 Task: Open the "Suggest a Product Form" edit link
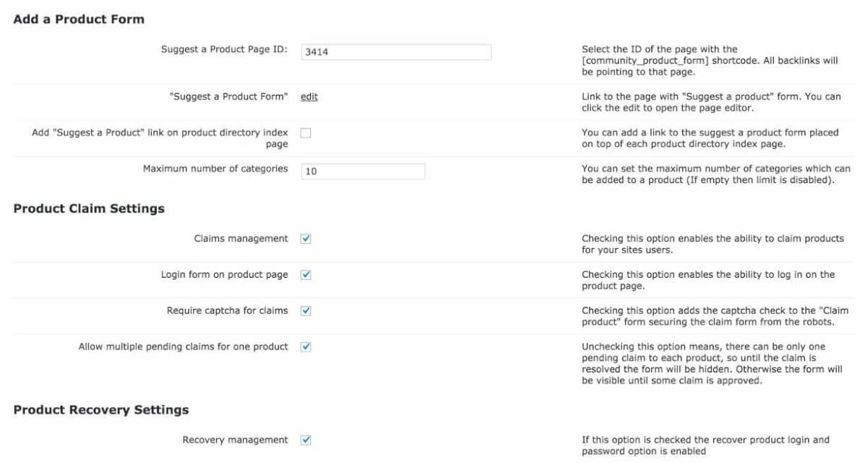point(309,97)
